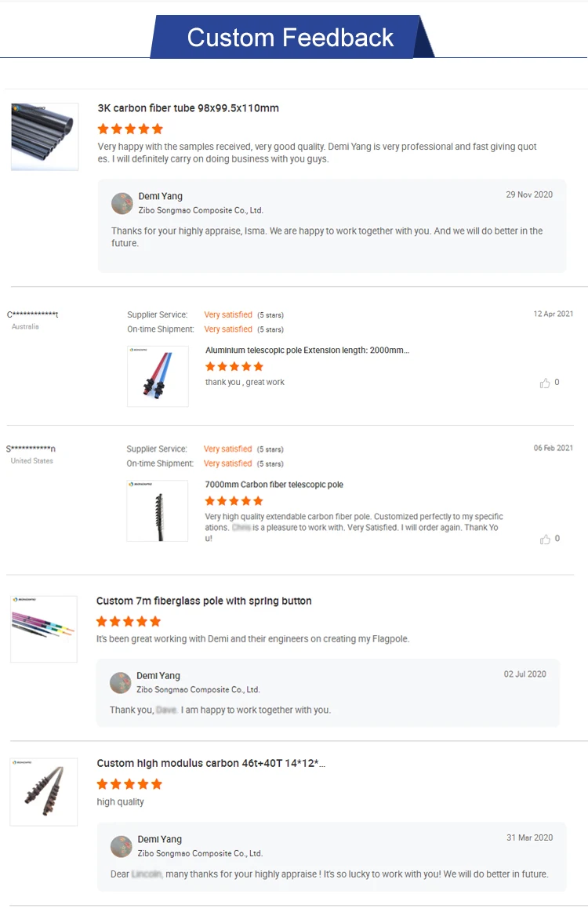Image resolution: width=588 pixels, height=912 pixels.
Task: Click Demi Yang avatar in 29 Nov 2020 reply
Action: [122, 203]
